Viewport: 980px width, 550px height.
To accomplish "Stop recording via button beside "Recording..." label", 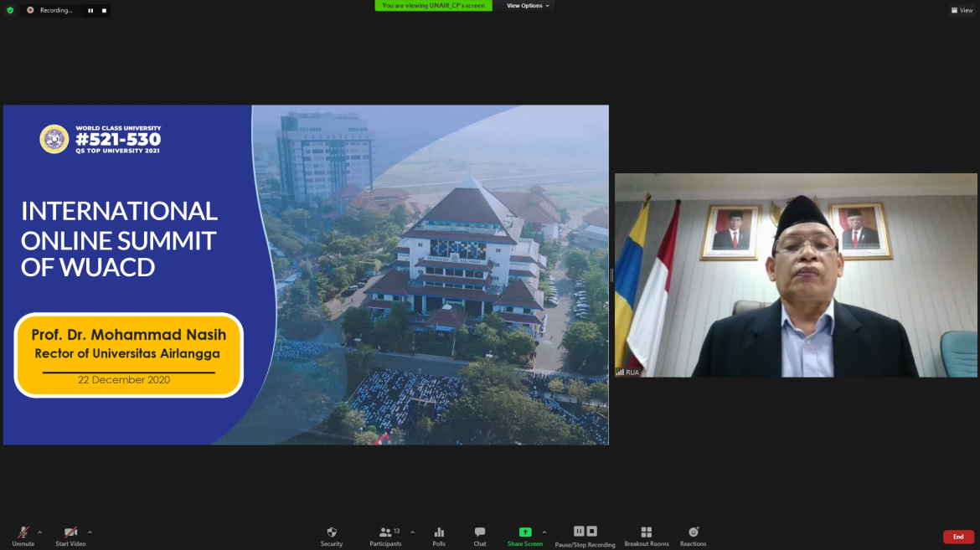I will [x=104, y=11].
